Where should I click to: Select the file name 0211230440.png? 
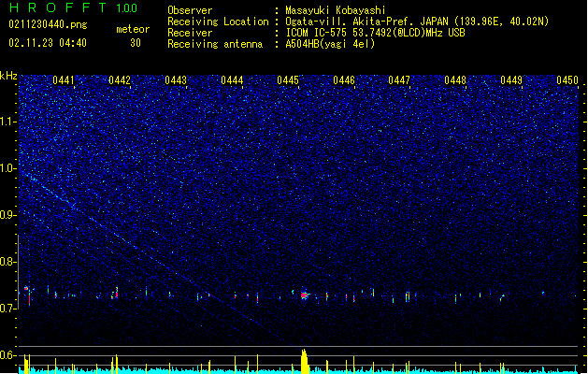48,24
